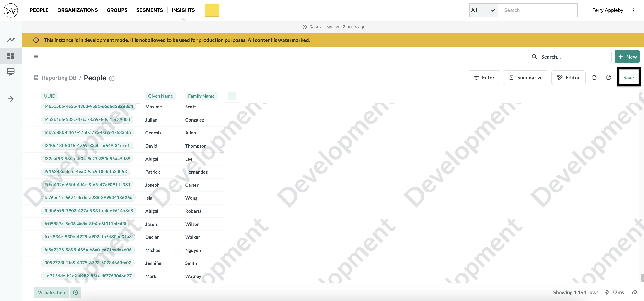Open Reporting DB breadcrumb link
This screenshot has height=301, width=644.
[x=59, y=78]
